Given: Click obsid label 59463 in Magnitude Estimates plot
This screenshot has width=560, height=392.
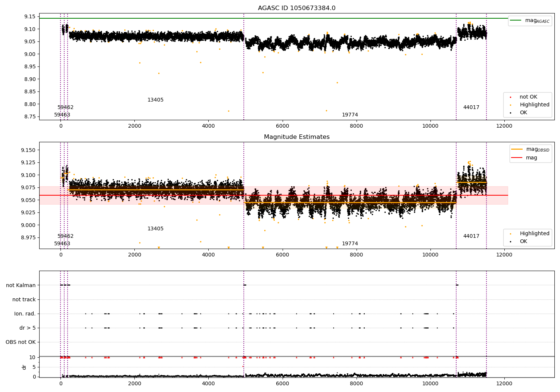Looking at the screenshot, I should pos(62,244).
